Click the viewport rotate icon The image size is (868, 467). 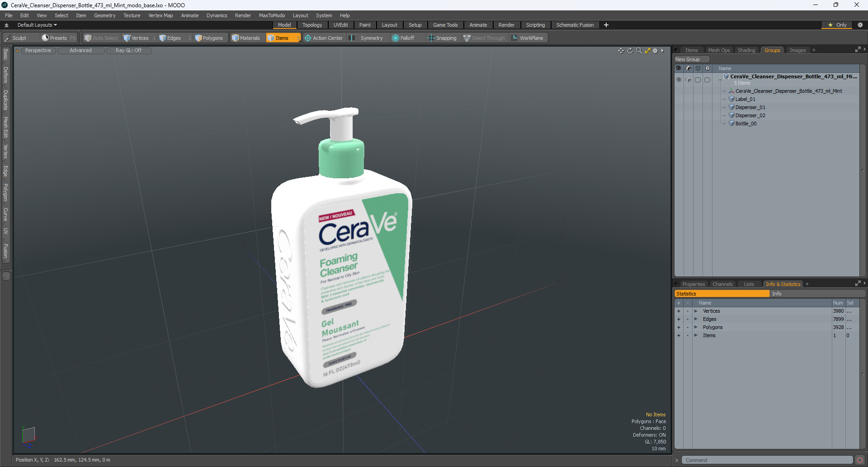(x=630, y=51)
